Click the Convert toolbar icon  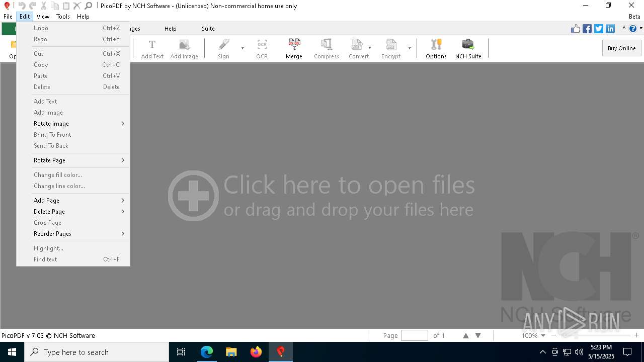pos(358,49)
